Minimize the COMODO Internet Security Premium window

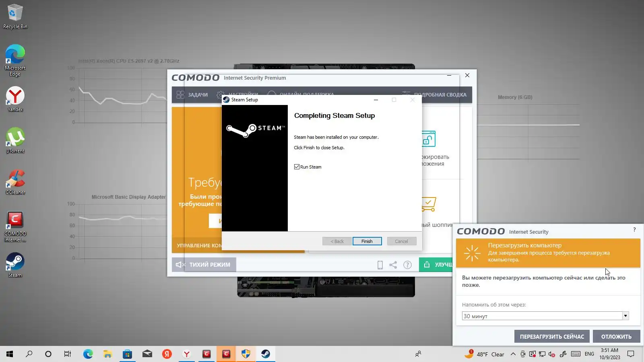pos(449,75)
